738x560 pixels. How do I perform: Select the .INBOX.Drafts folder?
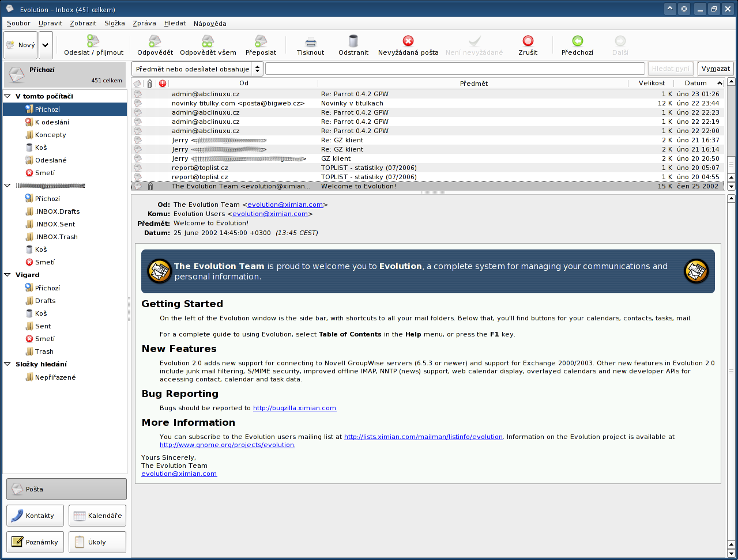click(57, 211)
